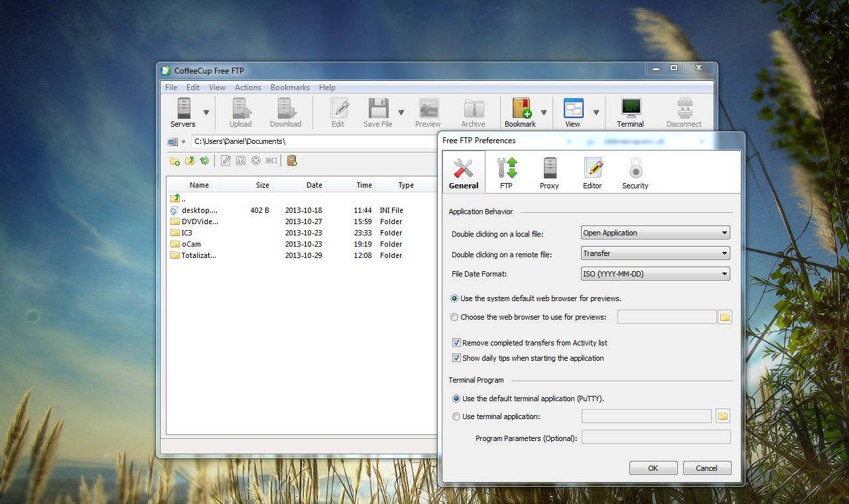This screenshot has height=504, width=849.
Task: Browse for web browser using folder icon
Action: (x=725, y=317)
